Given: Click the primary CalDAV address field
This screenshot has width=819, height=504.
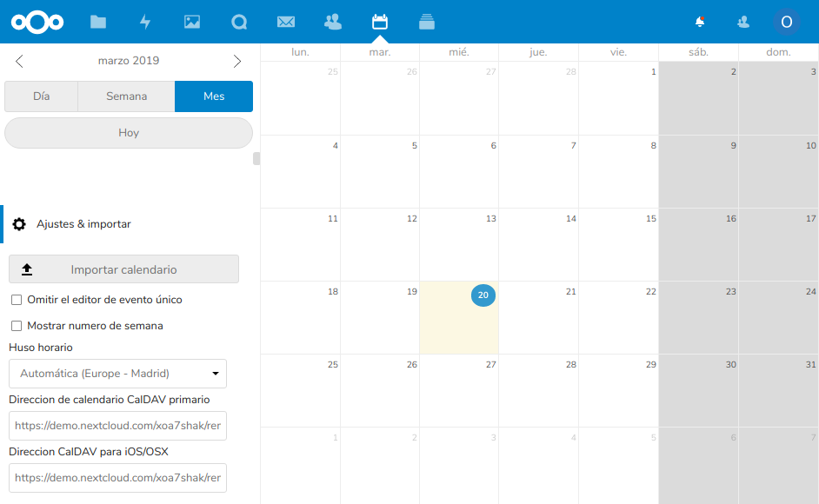Looking at the screenshot, I should (x=117, y=426).
